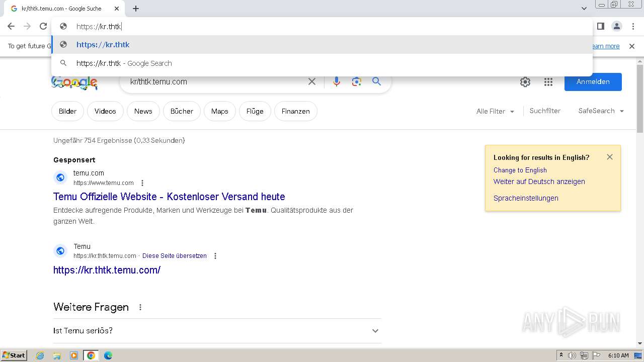Filter results by Videos
The width and height of the screenshot is (644, 362).
(x=105, y=111)
